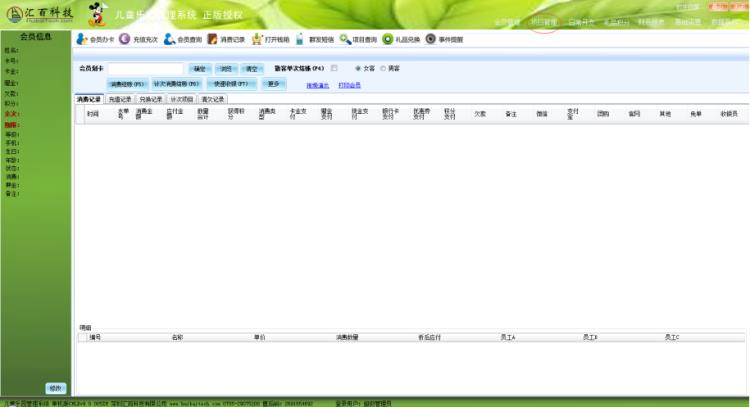Screen dimensions: 750x407
Task: Click 消费结账 (F5) button
Action: click(126, 84)
